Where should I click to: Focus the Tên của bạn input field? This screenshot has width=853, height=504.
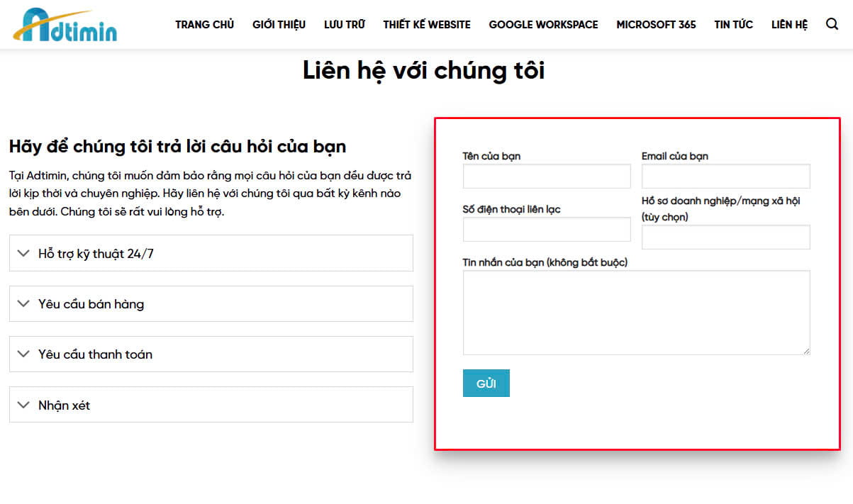click(547, 177)
